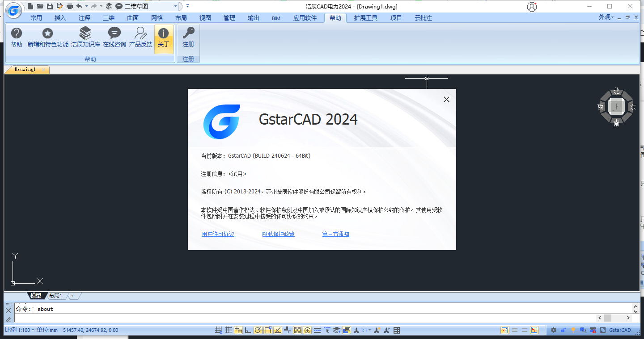644x339 pixels.
Task: Expand the Undo history dropdown arrow
Action: pos(86,6)
